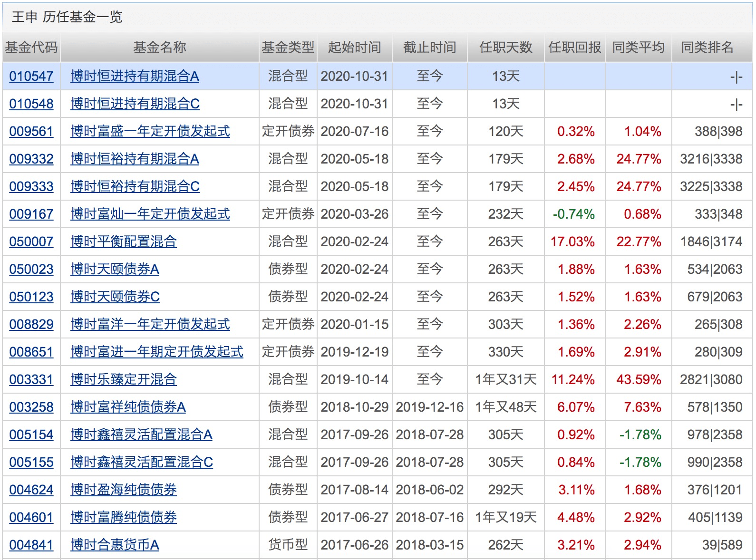Click the 基金类型 column header
The image size is (756, 560).
coord(288,48)
